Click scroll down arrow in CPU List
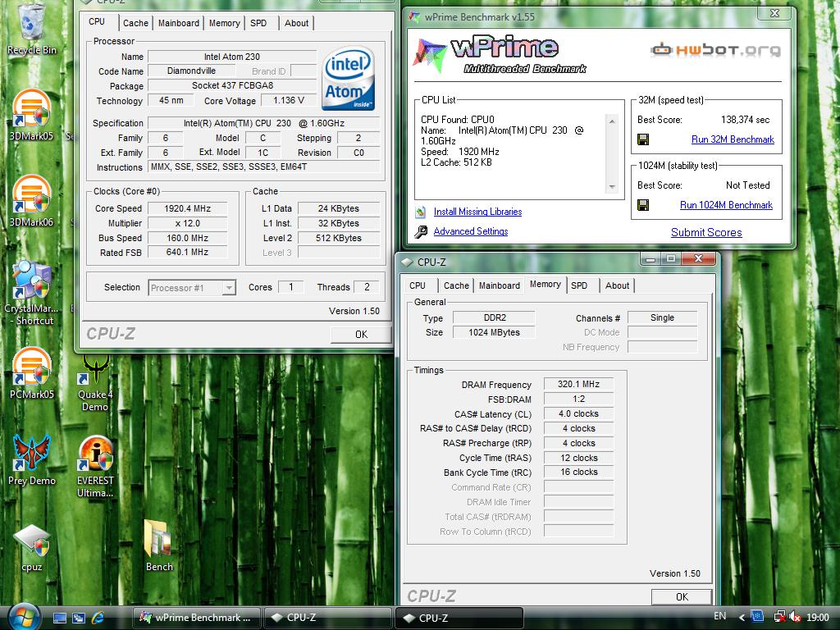 pyautogui.click(x=612, y=186)
